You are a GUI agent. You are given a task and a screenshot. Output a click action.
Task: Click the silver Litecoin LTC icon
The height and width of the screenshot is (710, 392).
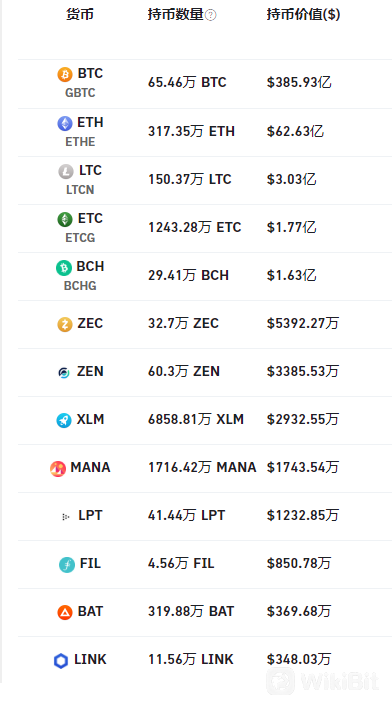click(66, 171)
